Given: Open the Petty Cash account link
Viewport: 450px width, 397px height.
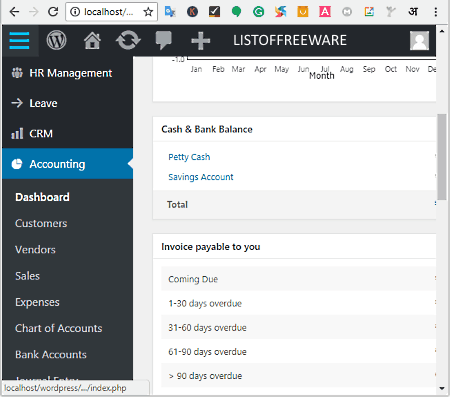Looking at the screenshot, I should tap(189, 157).
